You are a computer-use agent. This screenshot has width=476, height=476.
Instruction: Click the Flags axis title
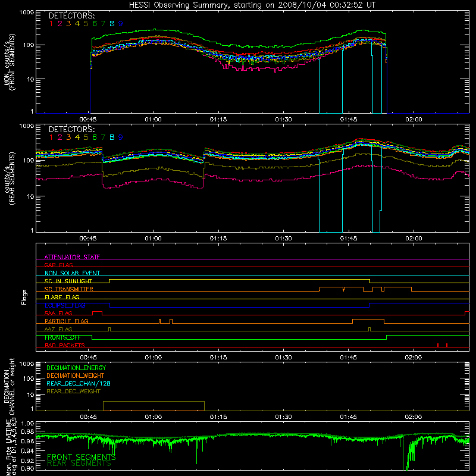click(24, 297)
